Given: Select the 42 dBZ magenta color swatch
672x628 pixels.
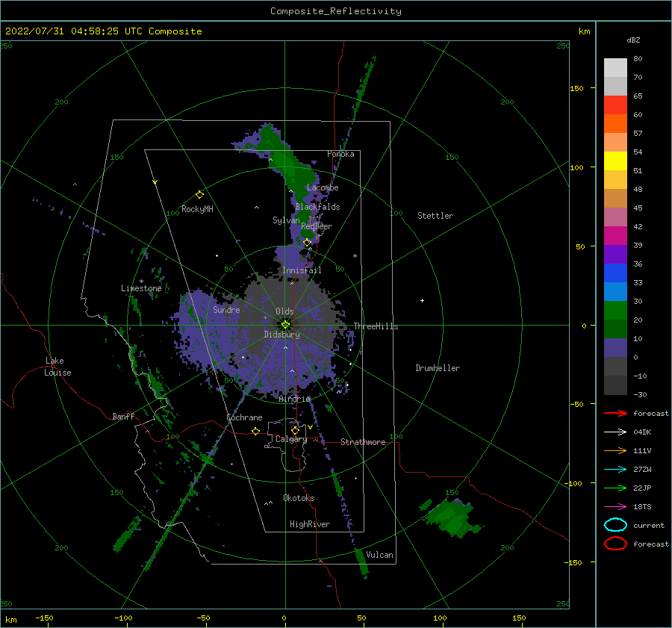Looking at the screenshot, I should pos(615,235).
